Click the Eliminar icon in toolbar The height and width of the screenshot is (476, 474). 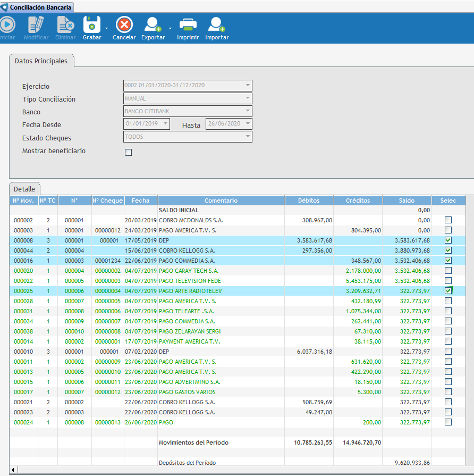click(x=65, y=24)
